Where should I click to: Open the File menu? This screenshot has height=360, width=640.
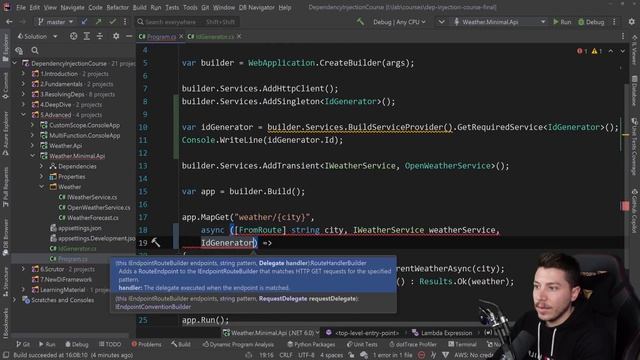coord(21,7)
